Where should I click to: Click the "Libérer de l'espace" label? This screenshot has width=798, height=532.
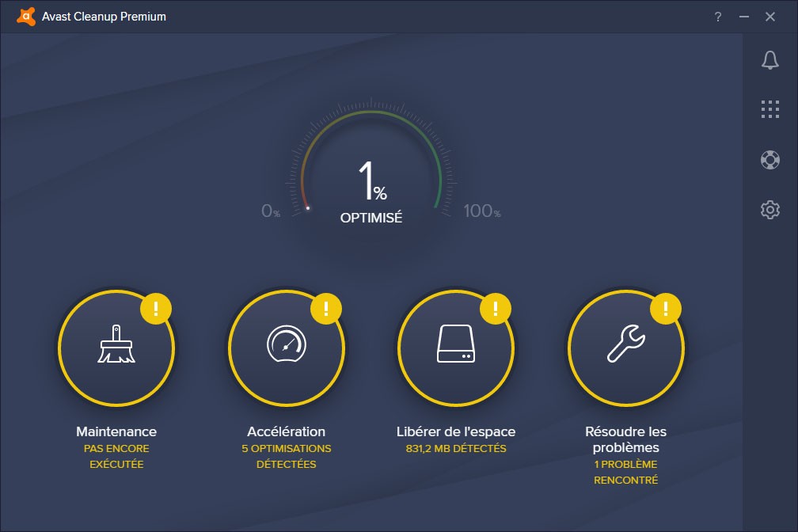(x=455, y=431)
